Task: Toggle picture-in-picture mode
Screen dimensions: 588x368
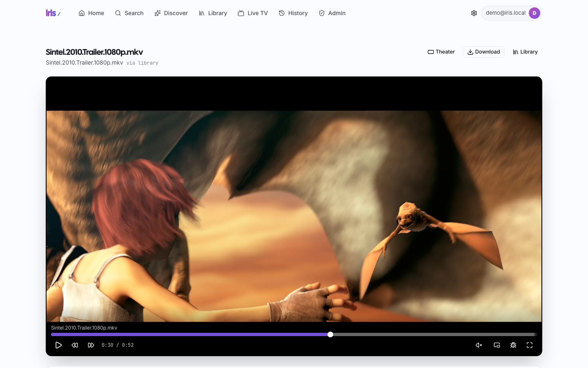Action: 497,345
